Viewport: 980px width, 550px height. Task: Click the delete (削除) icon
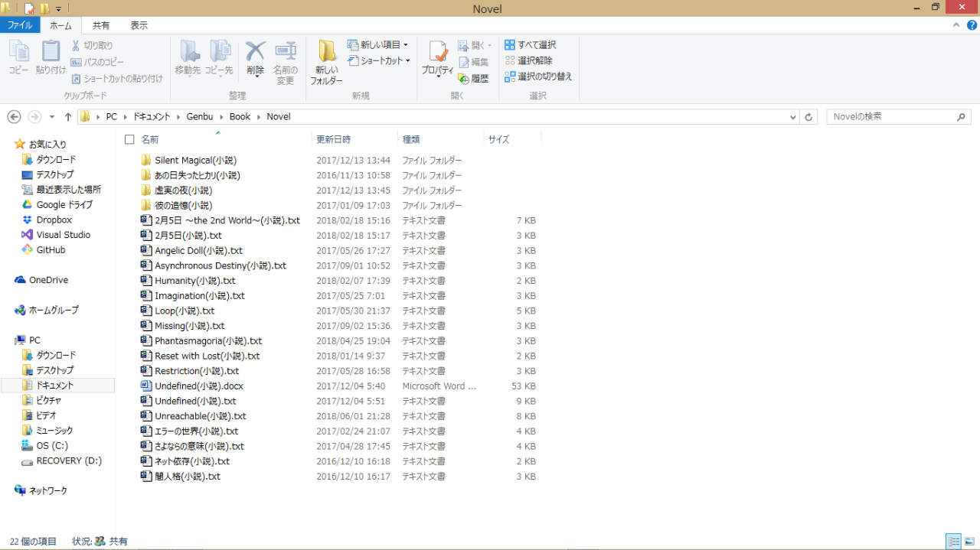(x=255, y=54)
